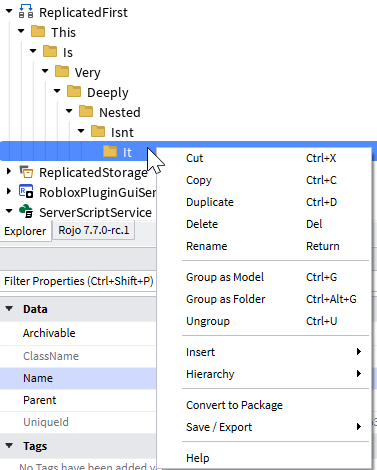
Task: Expand the RobloxPluginGuiService node
Action: pyautogui.click(x=9, y=191)
